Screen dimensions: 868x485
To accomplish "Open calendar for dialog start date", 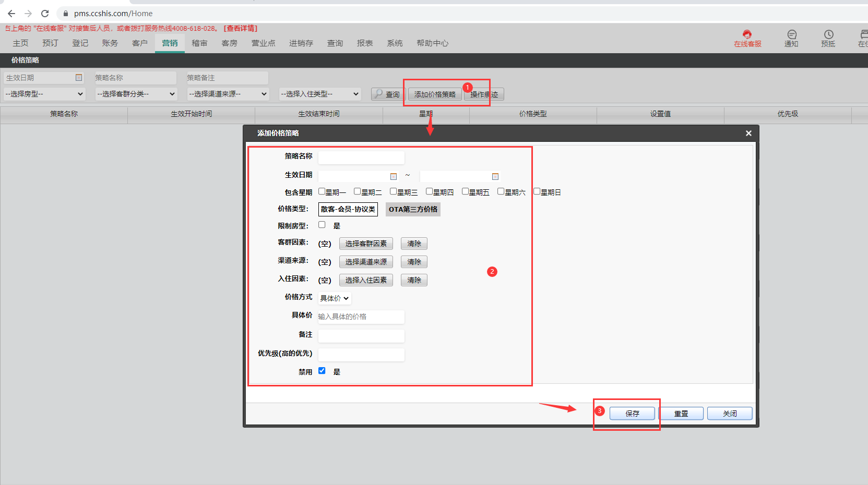I will click(394, 177).
